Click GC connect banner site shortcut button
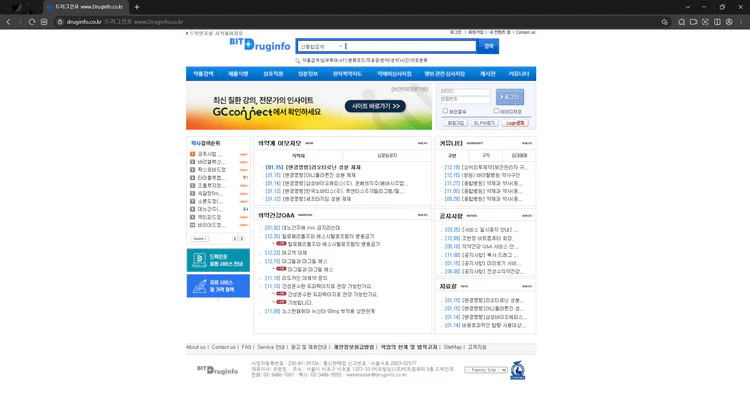The height and width of the screenshot is (403, 750). [x=375, y=106]
